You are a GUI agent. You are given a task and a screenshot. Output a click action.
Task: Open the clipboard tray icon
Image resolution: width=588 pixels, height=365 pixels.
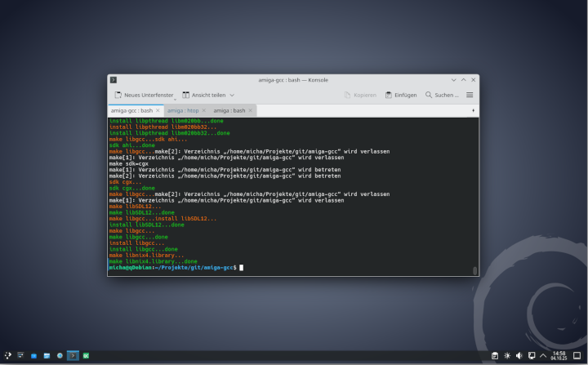(495, 356)
